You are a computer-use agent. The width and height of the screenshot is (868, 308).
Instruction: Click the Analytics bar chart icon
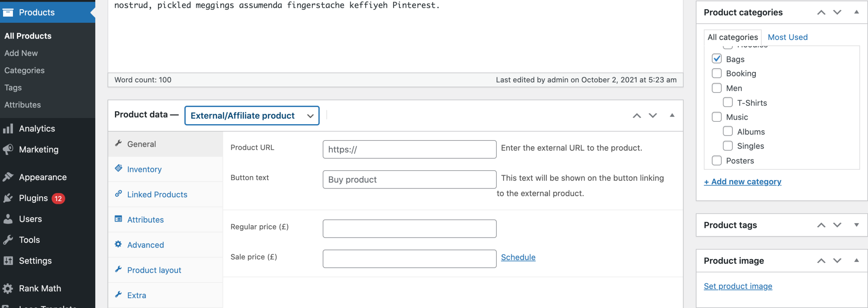pyautogui.click(x=8, y=129)
